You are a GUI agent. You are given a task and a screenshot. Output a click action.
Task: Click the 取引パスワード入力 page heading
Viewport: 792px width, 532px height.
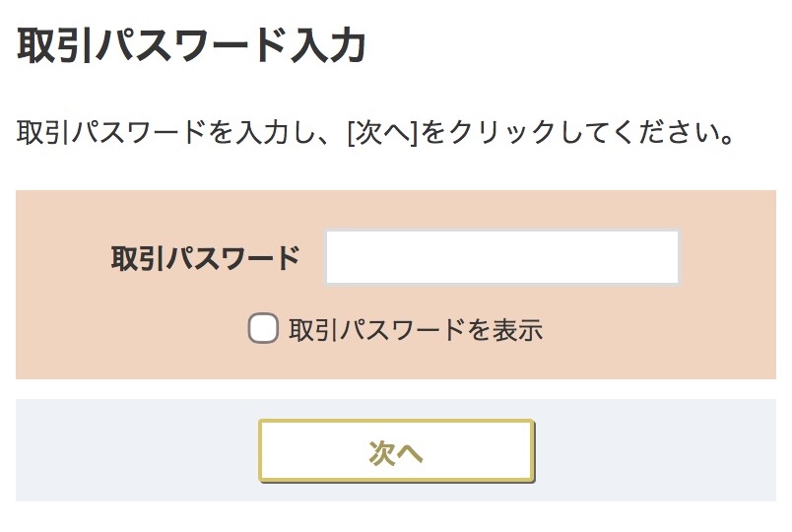click(x=192, y=46)
